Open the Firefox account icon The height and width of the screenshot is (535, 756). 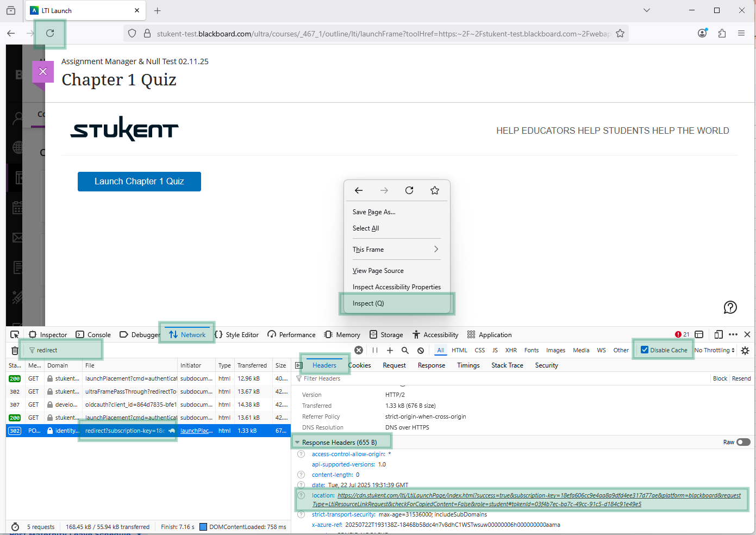(702, 33)
